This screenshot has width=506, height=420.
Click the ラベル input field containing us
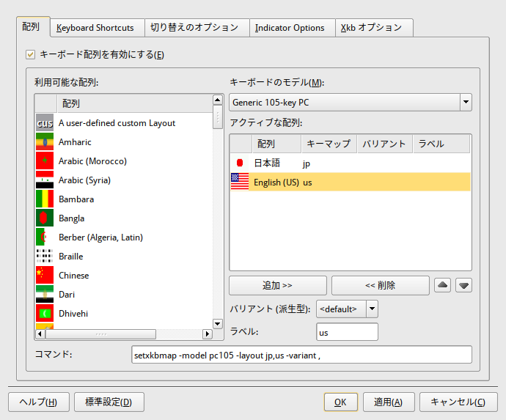[x=347, y=332]
